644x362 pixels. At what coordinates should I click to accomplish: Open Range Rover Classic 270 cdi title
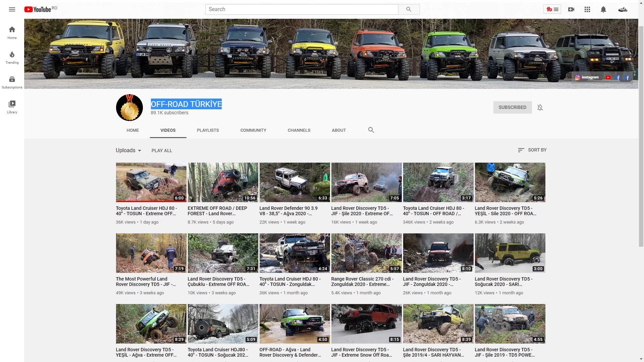[362, 282]
